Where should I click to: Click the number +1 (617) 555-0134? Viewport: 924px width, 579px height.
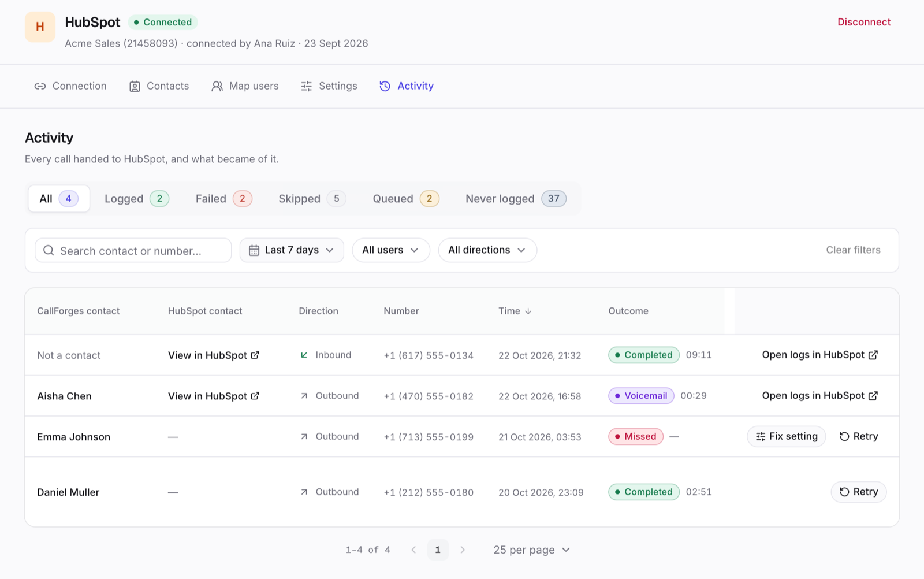click(429, 355)
